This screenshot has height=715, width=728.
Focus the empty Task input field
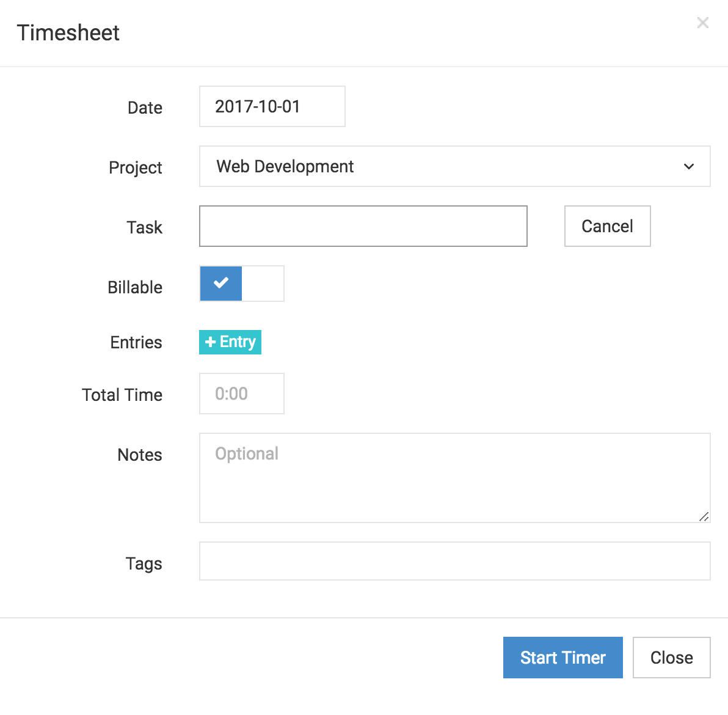pyautogui.click(x=363, y=226)
